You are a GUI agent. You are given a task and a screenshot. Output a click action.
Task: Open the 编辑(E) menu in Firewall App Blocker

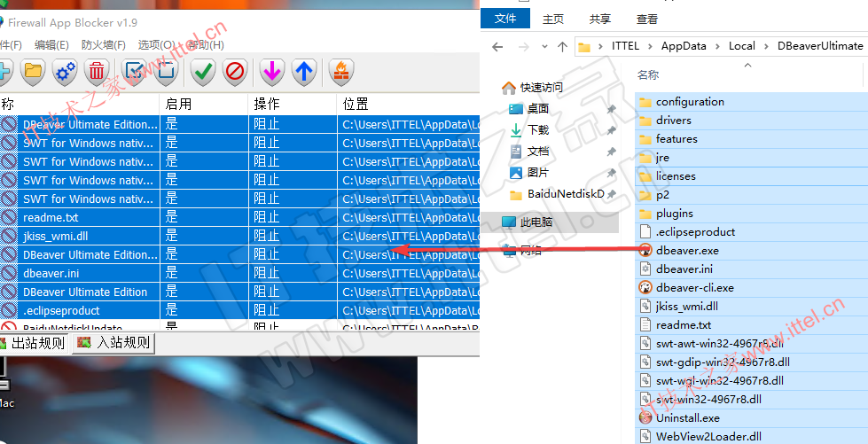[x=51, y=45]
